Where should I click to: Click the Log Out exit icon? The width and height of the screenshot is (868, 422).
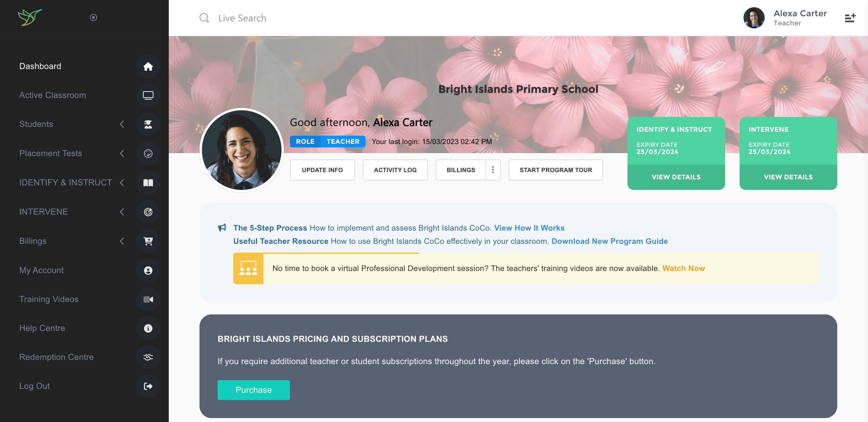tap(148, 386)
